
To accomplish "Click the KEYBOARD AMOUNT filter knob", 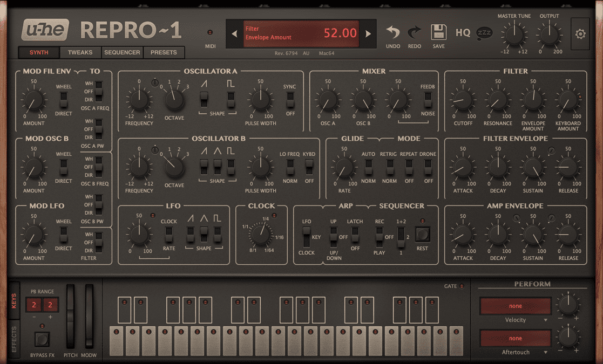I will (x=568, y=100).
